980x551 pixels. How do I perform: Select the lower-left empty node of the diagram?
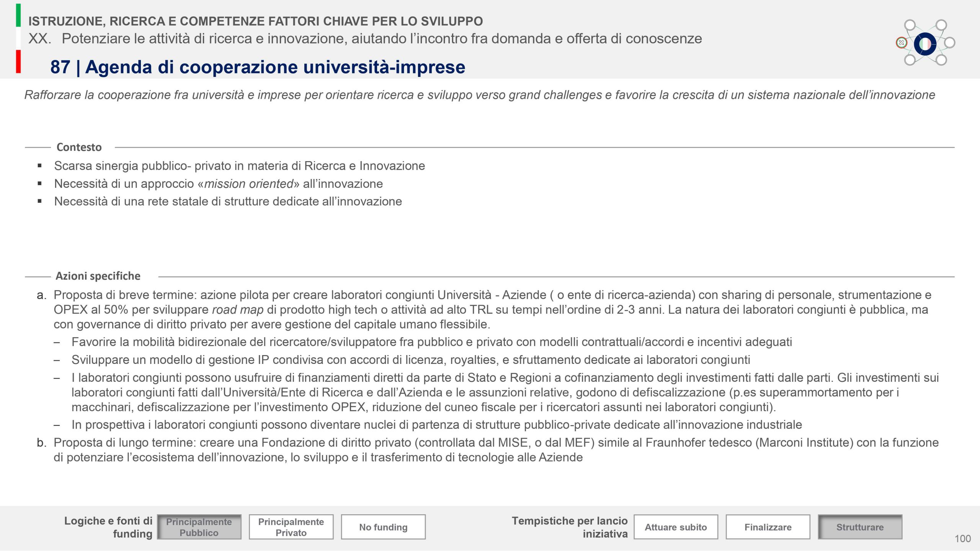[x=910, y=60]
